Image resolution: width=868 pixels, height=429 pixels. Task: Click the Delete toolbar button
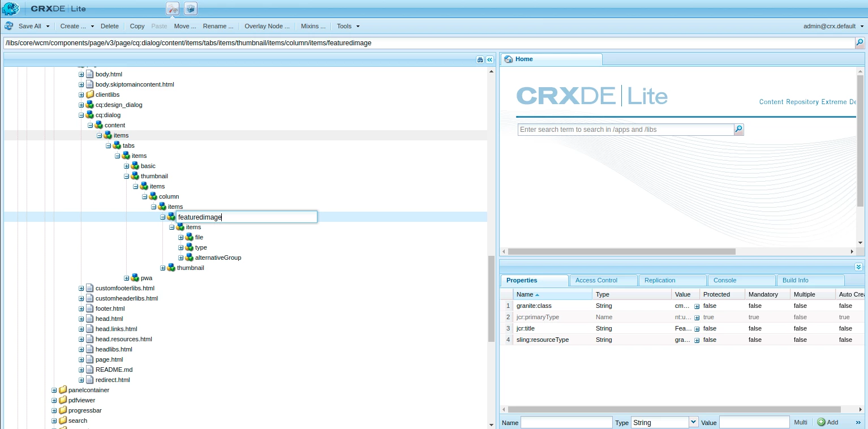coord(110,26)
